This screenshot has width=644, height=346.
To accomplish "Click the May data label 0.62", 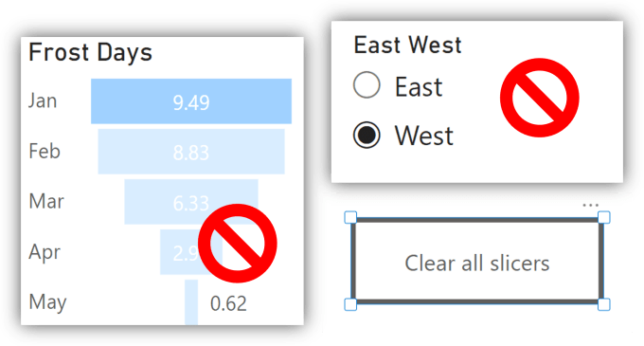I will click(228, 303).
